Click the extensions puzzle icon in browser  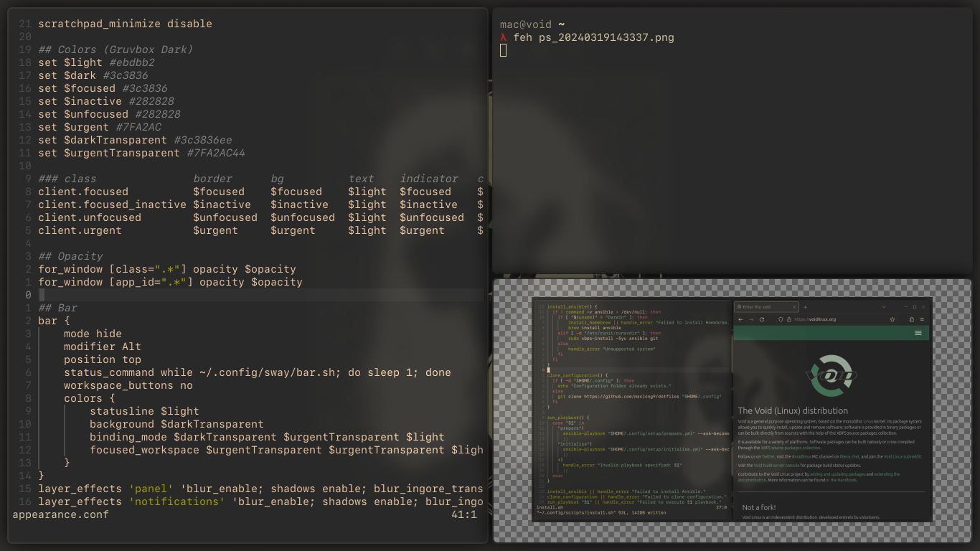coord(911,319)
